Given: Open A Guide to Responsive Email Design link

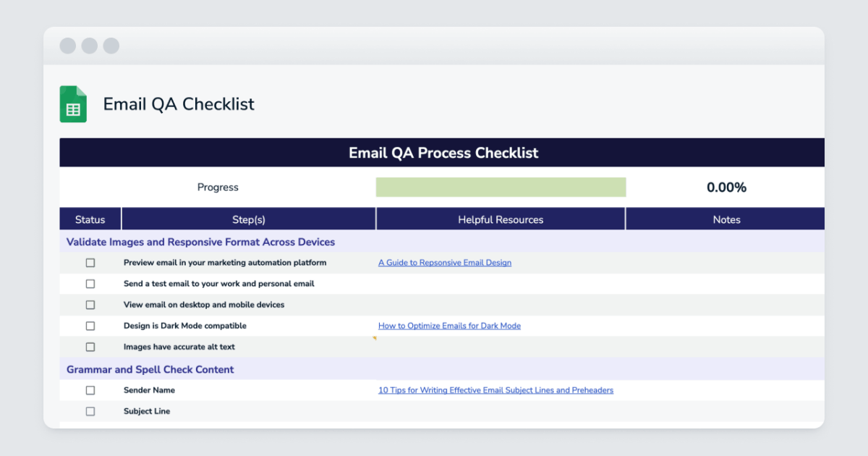Looking at the screenshot, I should [444, 262].
